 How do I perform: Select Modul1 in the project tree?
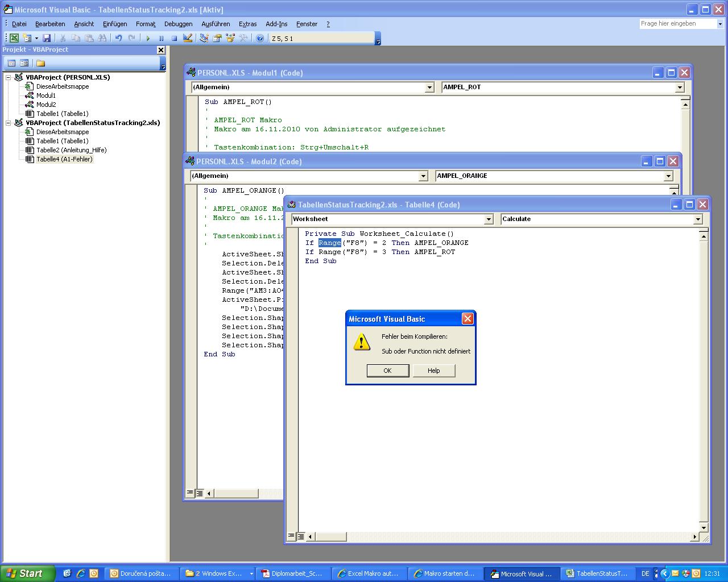(45, 95)
